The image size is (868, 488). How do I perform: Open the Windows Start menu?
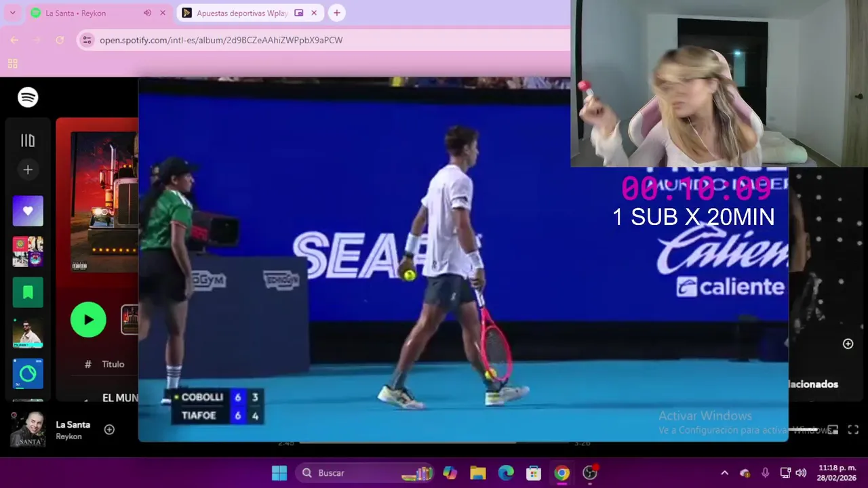[x=279, y=473]
